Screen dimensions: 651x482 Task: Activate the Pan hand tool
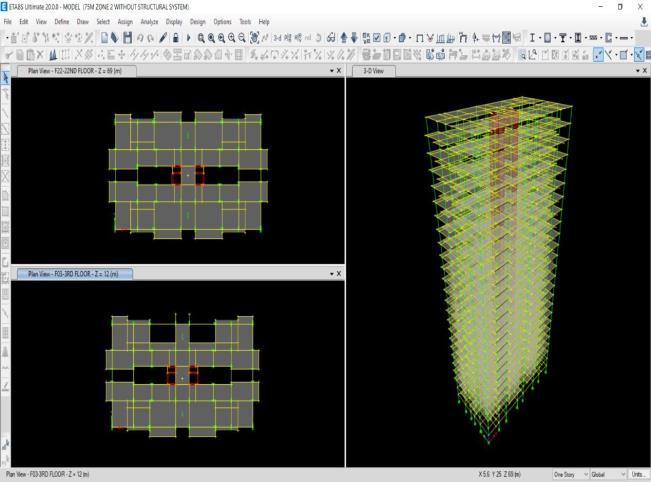[255, 38]
